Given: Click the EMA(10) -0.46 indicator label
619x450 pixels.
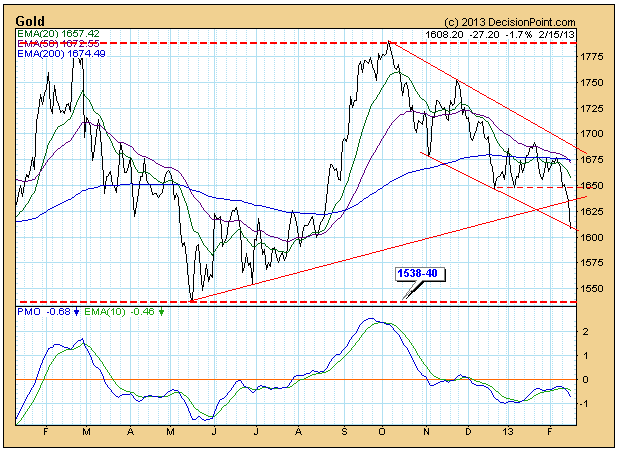Looking at the screenshot, I should coord(120,312).
